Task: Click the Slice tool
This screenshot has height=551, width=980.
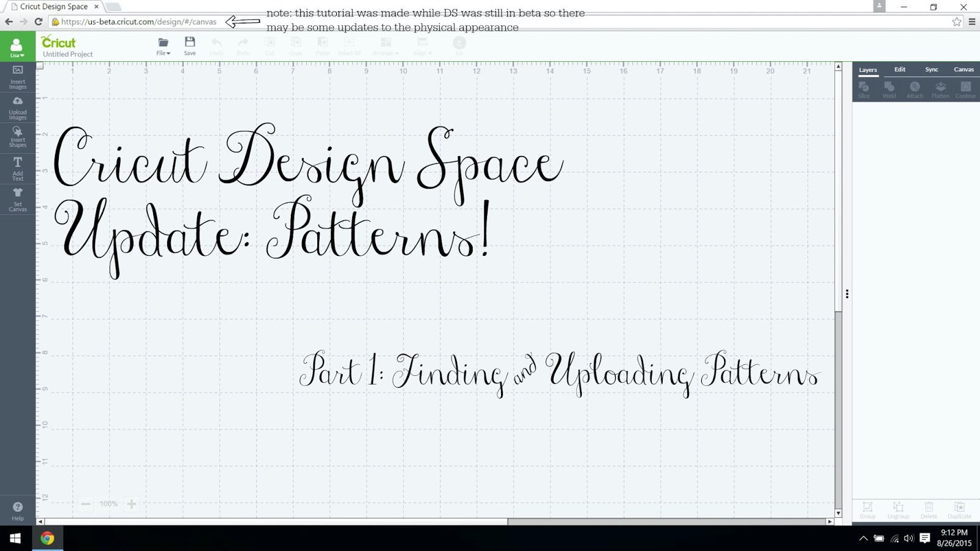Action: [x=864, y=90]
